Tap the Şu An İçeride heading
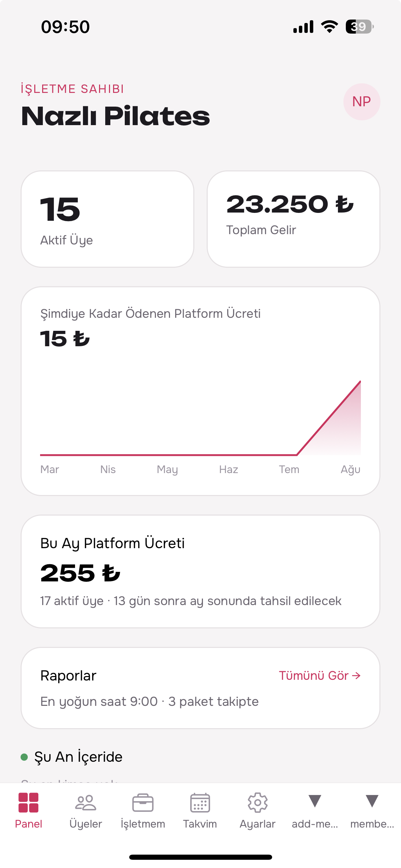Image resolution: width=401 pixels, height=868 pixels. pyautogui.click(x=78, y=757)
